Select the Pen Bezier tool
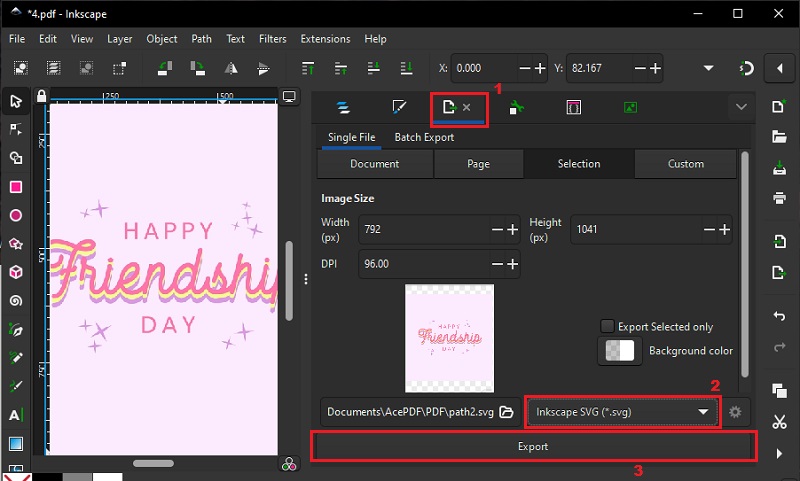 tap(16, 330)
